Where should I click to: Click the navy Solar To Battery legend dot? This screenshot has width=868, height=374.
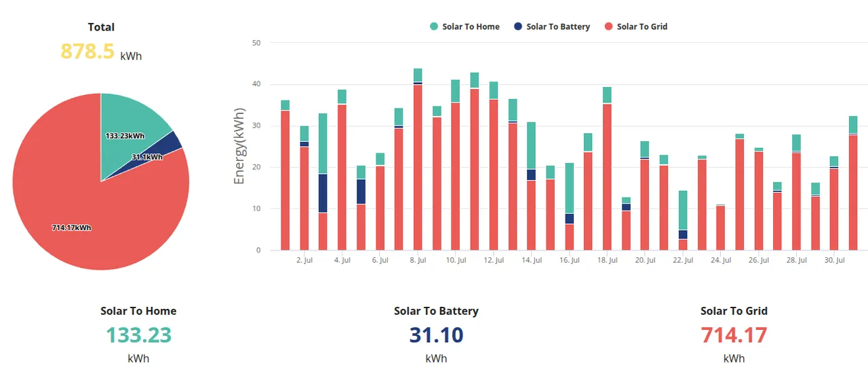518,26
